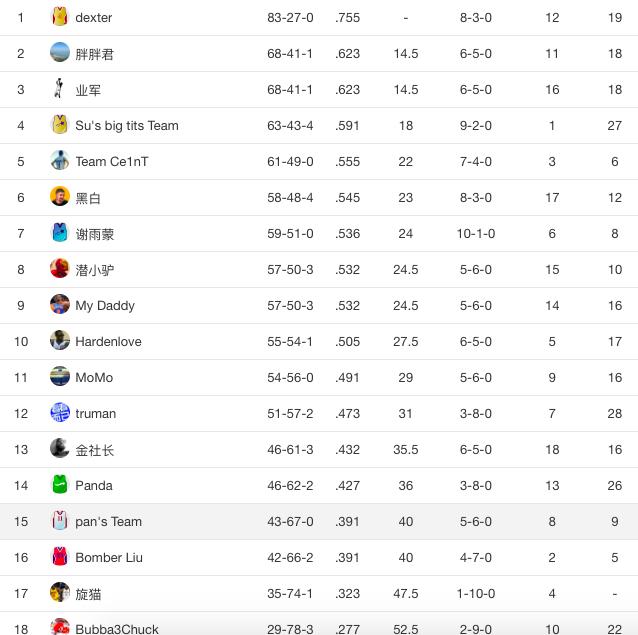The height and width of the screenshot is (635, 638).
Task: Open 胖胖君 team avatar
Action: (60, 53)
